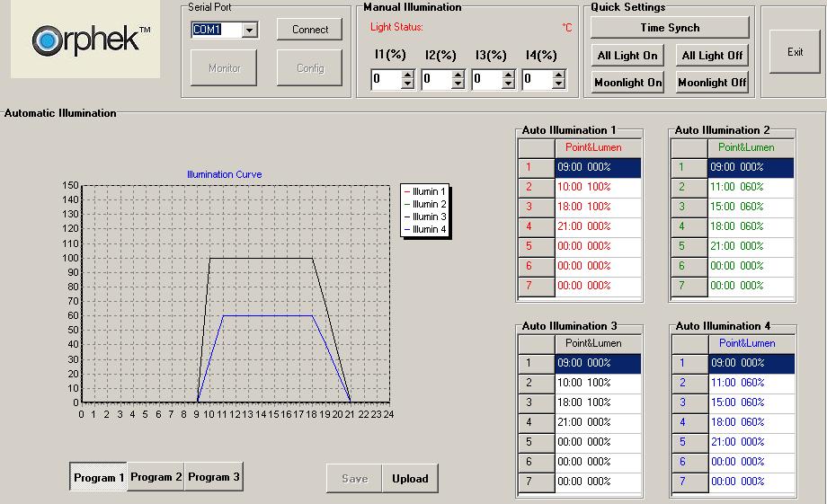This screenshot has height=504, width=827.
Task: Select Auto Illumination 4 row 15:00 060%
Action: coord(752,402)
